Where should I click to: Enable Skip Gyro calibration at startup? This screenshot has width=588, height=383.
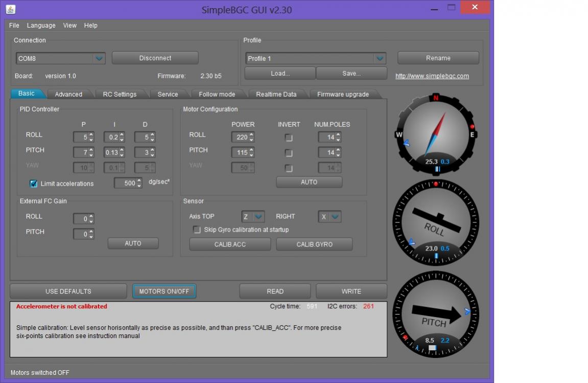click(x=197, y=230)
